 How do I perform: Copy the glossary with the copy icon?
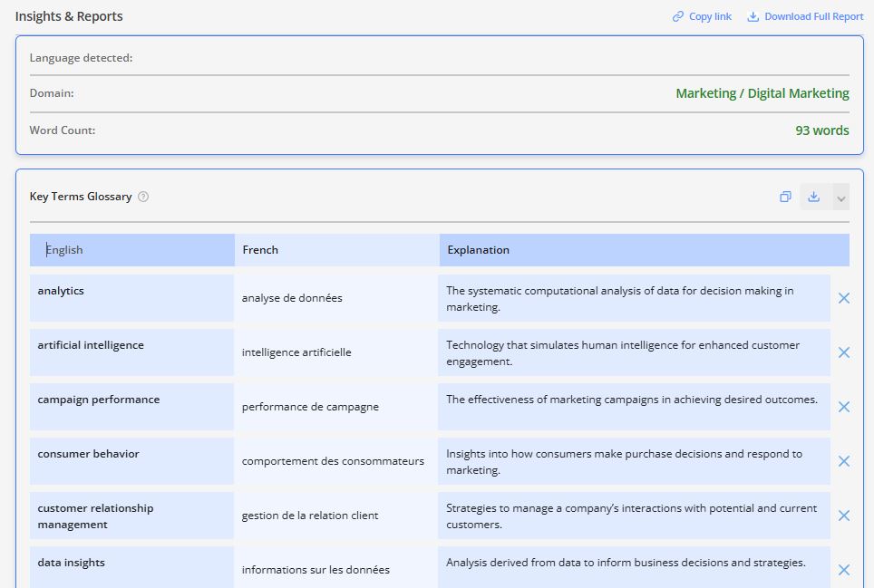(x=785, y=197)
